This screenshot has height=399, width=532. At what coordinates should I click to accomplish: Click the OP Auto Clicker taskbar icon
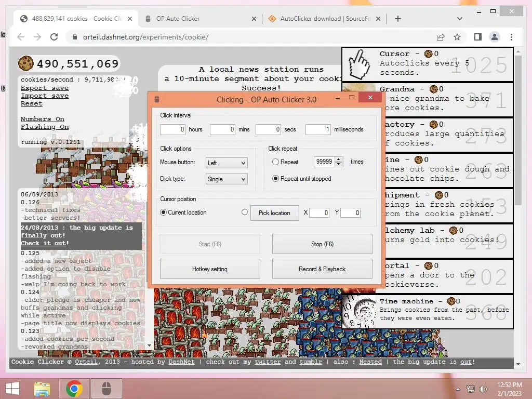click(107, 389)
